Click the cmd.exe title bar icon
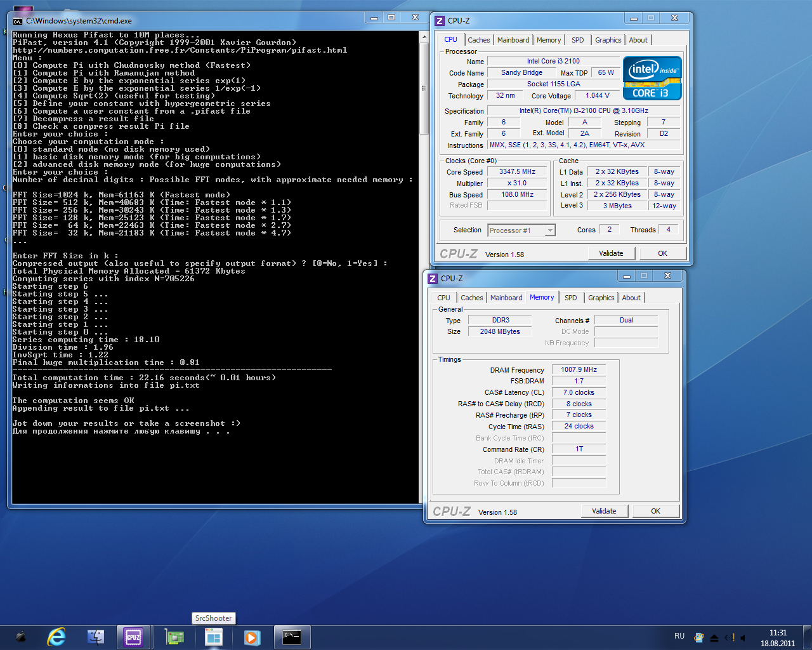This screenshot has width=812, height=650. 18,21
